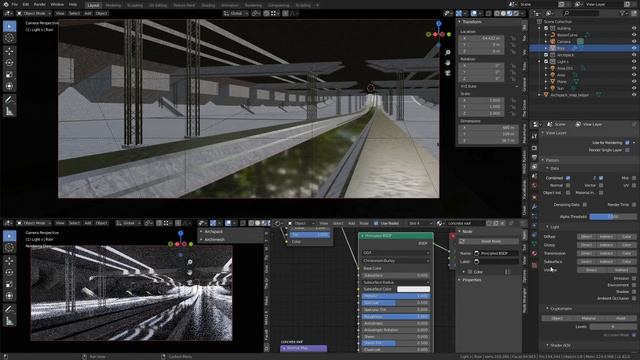Open the File menu
The height and width of the screenshot is (360, 640).
(x=15, y=4)
